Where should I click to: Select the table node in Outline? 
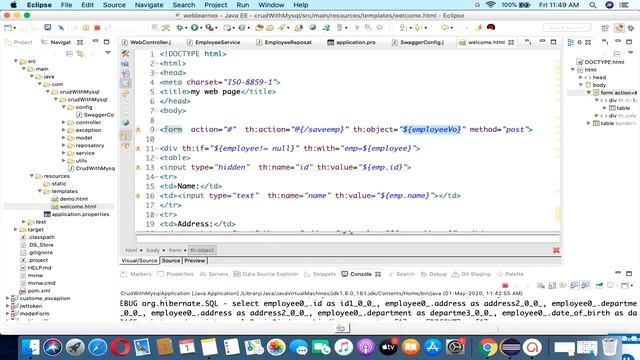coord(620,108)
